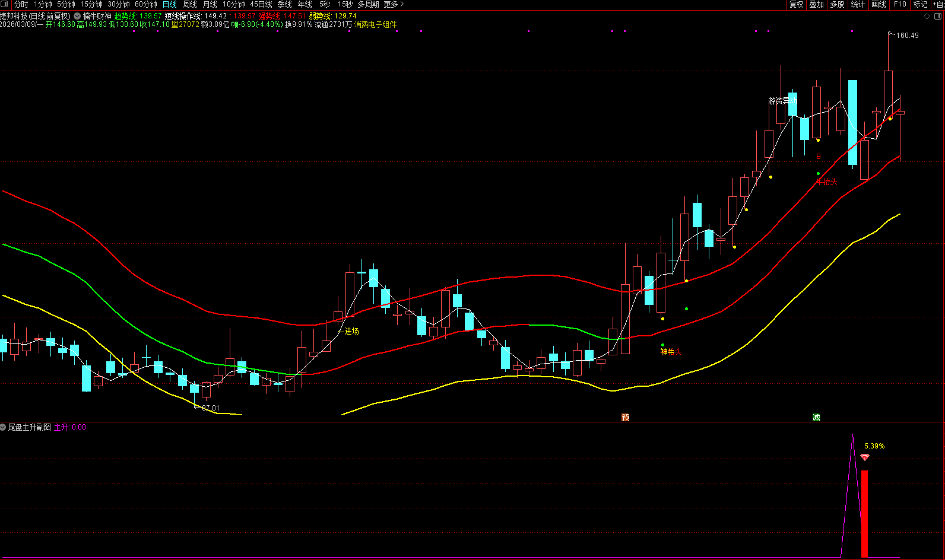Click the 复权 adjustment button
The image size is (945, 560).
[796, 4]
